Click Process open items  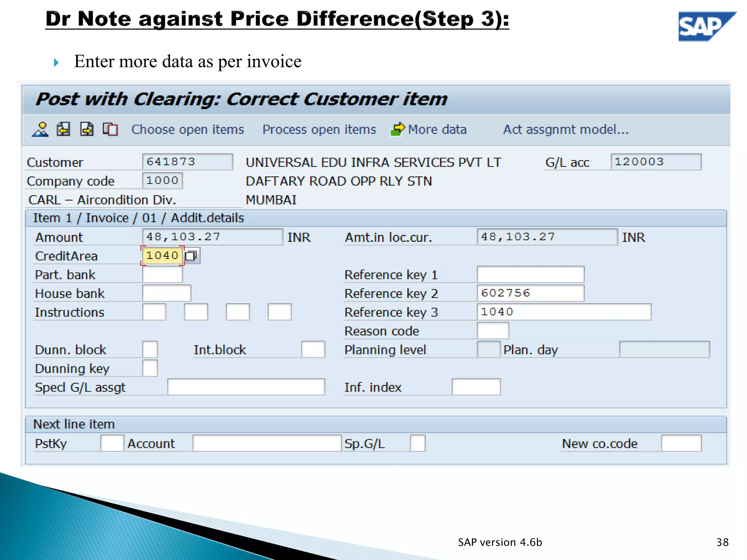[x=319, y=130]
